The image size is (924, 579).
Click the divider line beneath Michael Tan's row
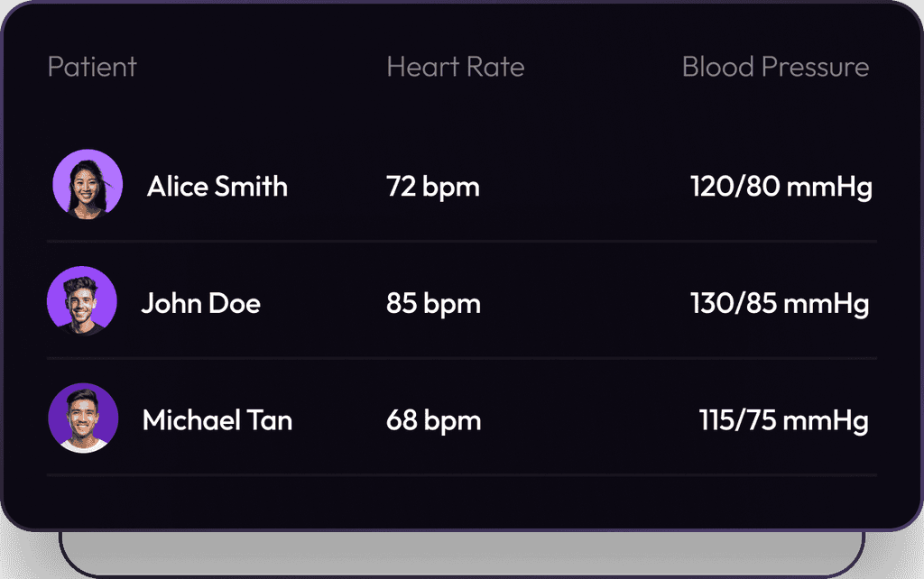click(462, 474)
